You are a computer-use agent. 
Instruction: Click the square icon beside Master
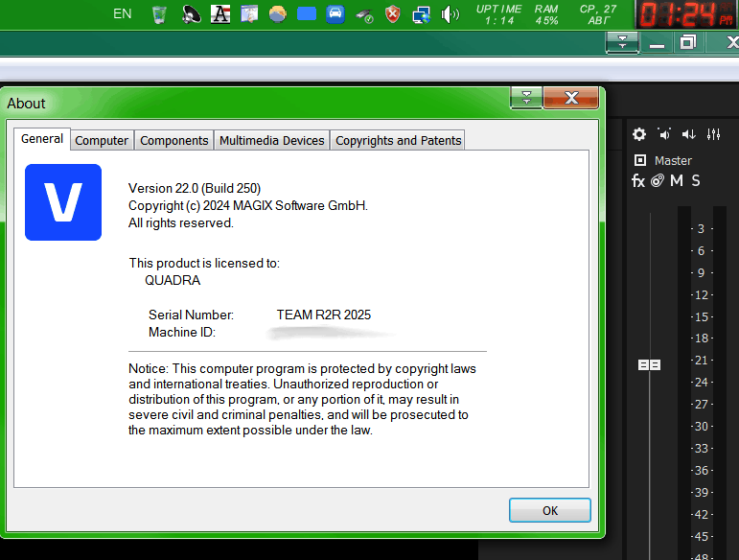pyautogui.click(x=640, y=160)
